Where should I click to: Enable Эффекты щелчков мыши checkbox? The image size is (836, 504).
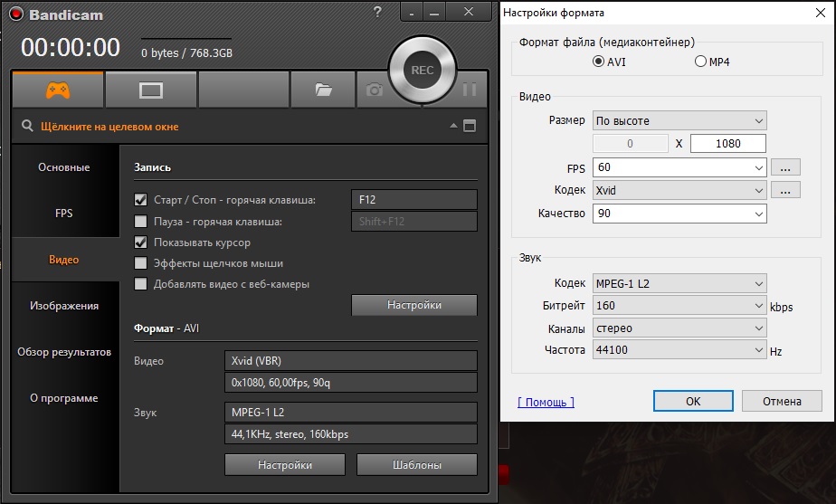[141, 263]
